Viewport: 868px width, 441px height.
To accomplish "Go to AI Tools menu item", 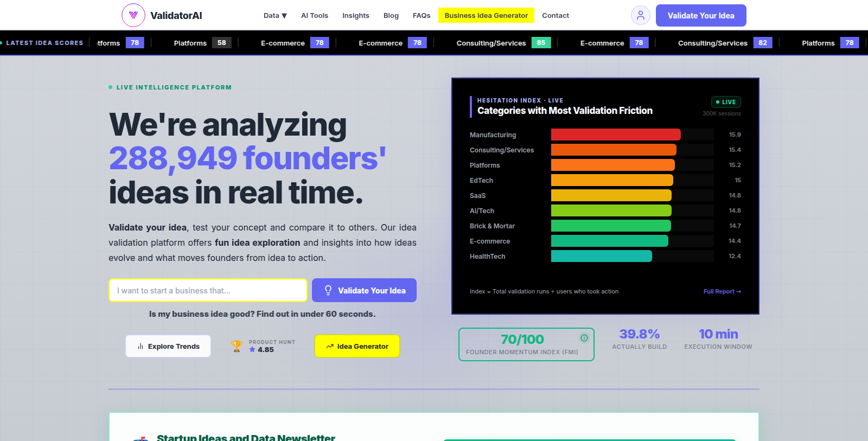I will click(x=315, y=16).
